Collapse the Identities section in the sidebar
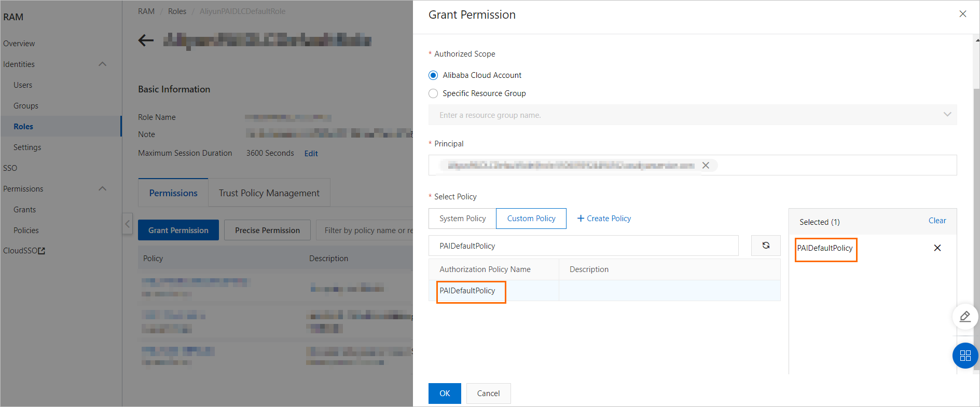The height and width of the screenshot is (407, 980). coord(102,64)
